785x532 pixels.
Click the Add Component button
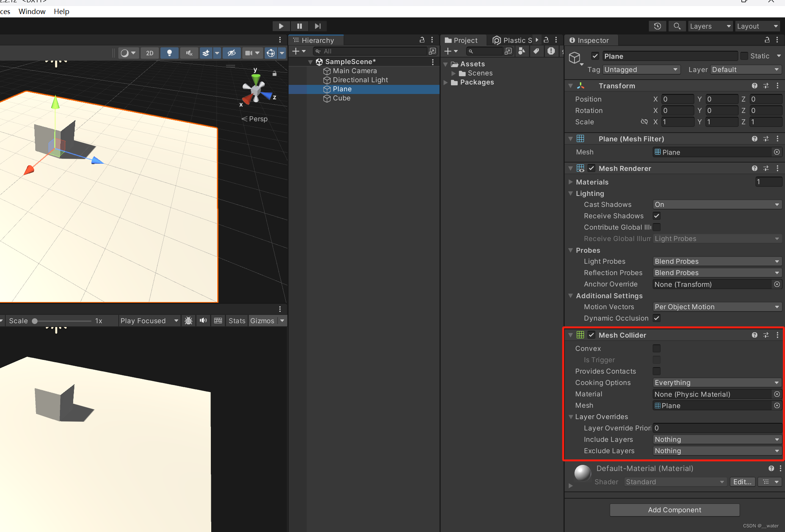(x=674, y=510)
